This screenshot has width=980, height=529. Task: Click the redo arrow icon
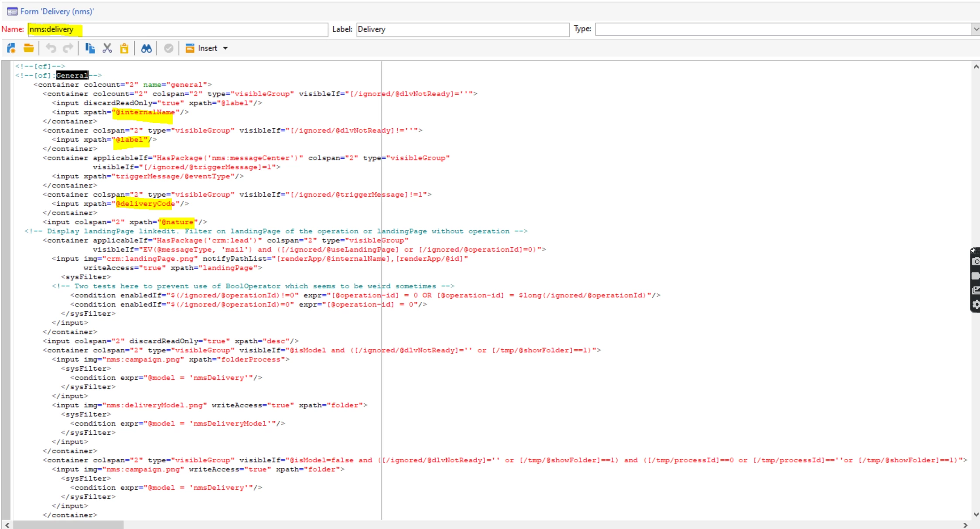(x=68, y=48)
